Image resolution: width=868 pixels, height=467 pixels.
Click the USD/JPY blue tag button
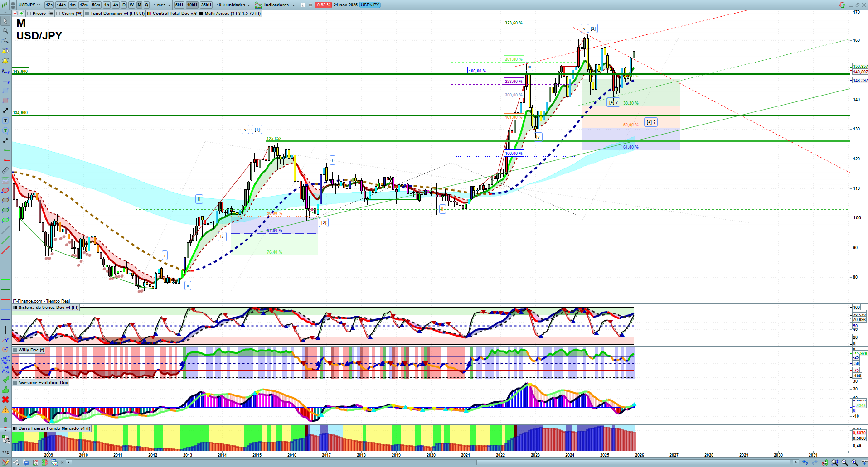(370, 5)
